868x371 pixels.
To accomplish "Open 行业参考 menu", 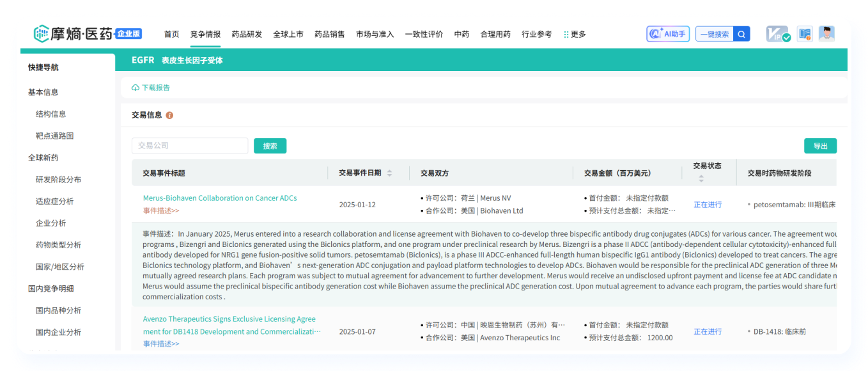I will click(537, 35).
